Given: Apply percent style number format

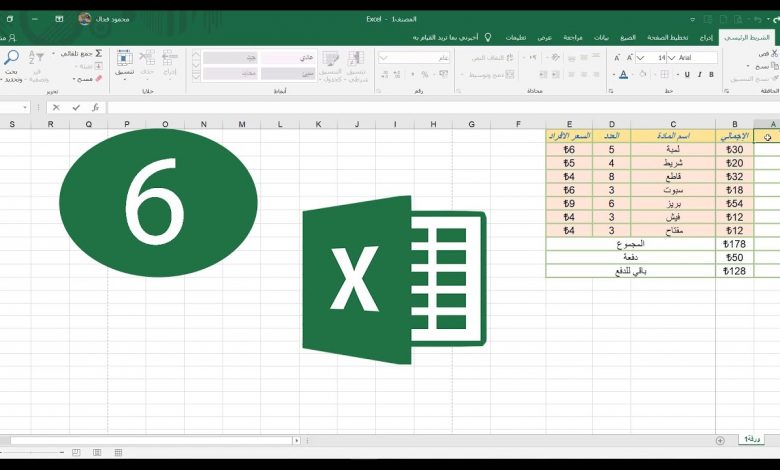Looking at the screenshot, I should 424,75.
